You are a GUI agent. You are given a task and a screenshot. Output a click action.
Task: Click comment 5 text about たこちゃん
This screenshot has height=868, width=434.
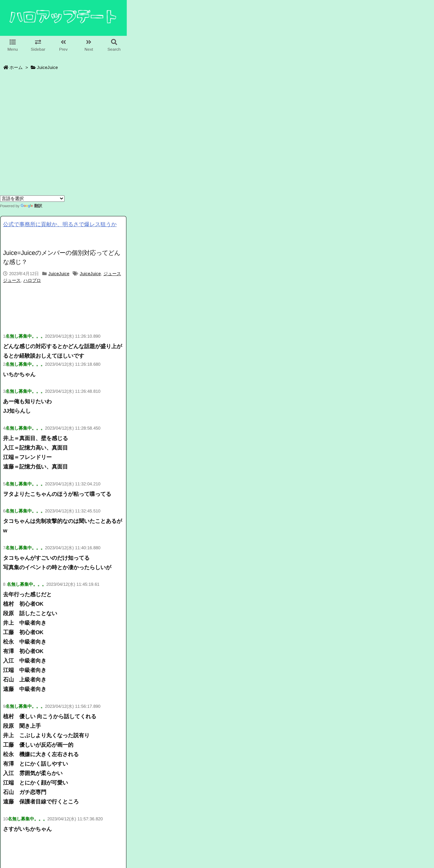click(57, 494)
